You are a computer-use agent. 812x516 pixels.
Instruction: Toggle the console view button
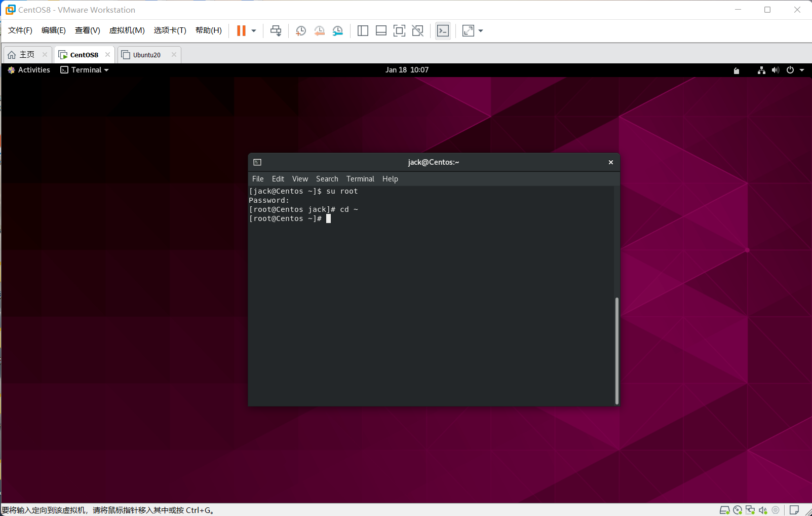pos(443,30)
